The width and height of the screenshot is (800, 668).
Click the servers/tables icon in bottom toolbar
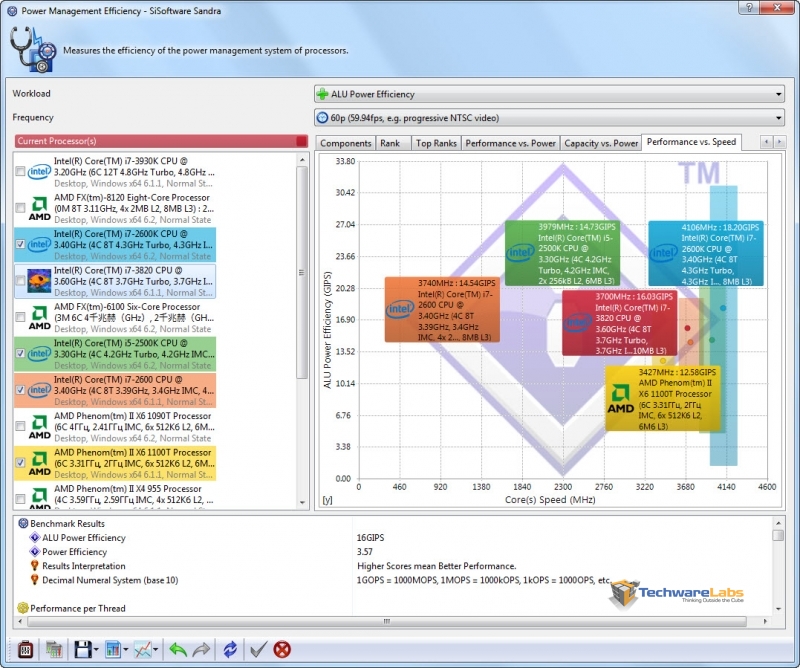pos(54,649)
